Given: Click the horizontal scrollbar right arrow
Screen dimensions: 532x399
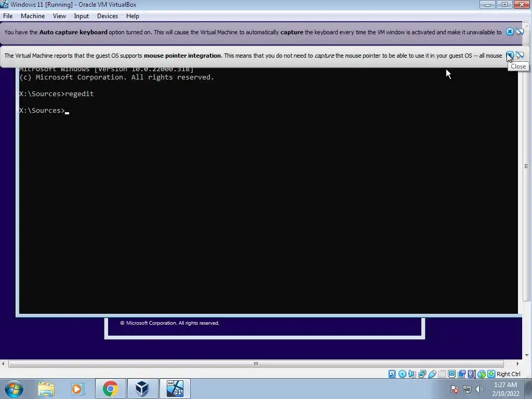Looking at the screenshot, I should [x=517, y=364].
